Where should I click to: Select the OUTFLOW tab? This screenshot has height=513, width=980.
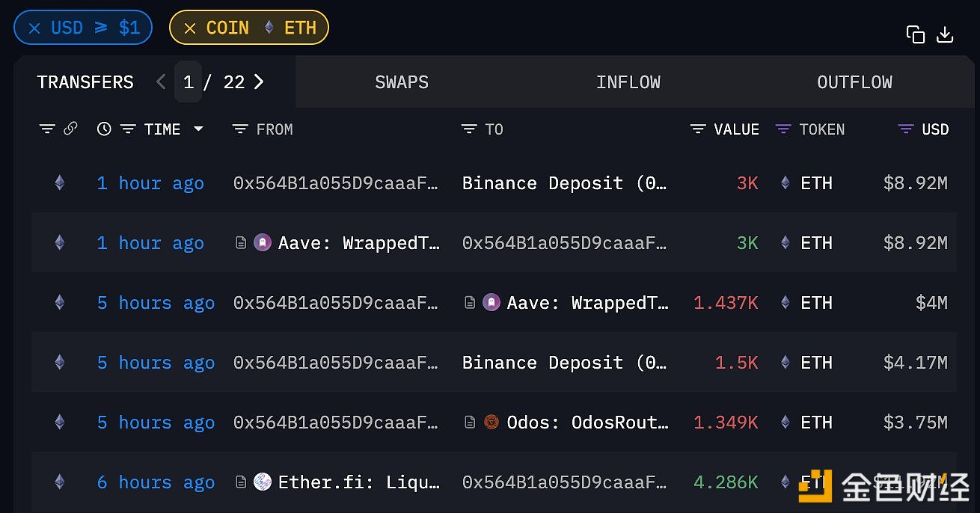tap(854, 82)
